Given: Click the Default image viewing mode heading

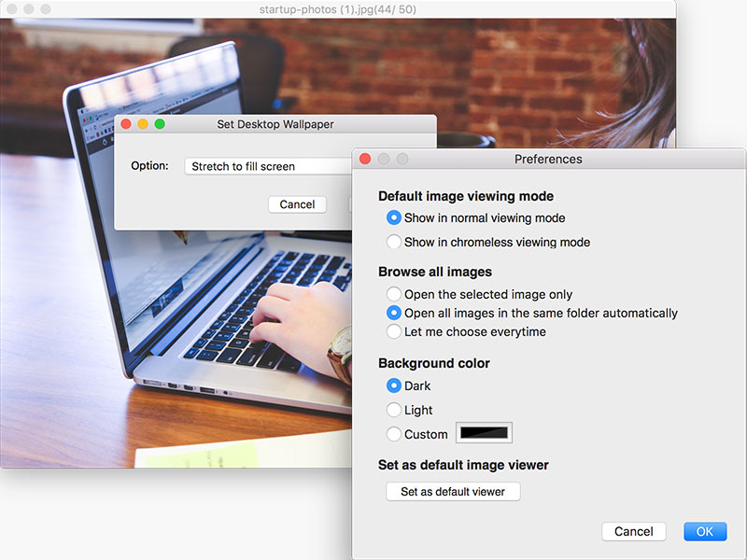Looking at the screenshot, I should (466, 196).
